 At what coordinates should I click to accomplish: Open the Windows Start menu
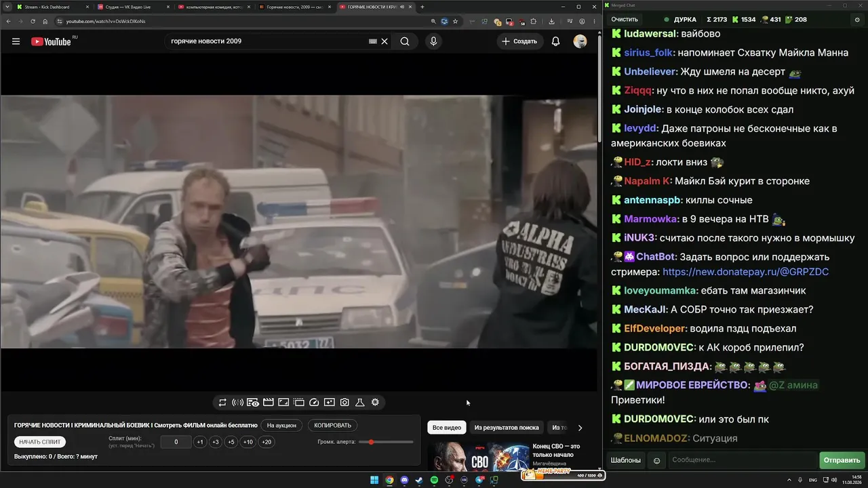pos(374,480)
